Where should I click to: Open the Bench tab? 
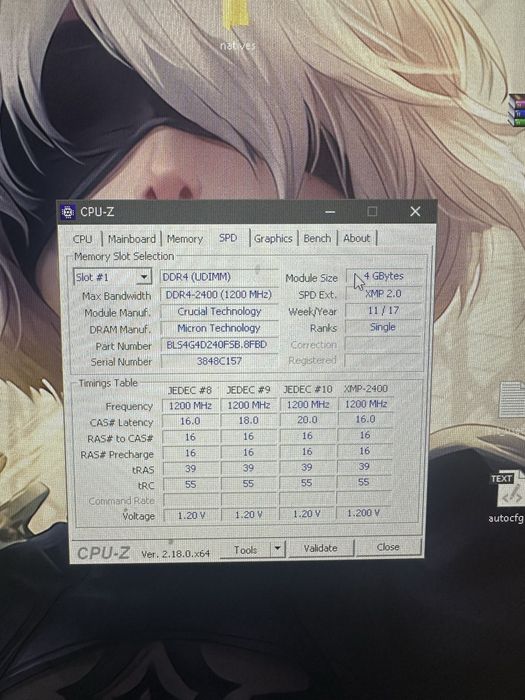pos(317,238)
